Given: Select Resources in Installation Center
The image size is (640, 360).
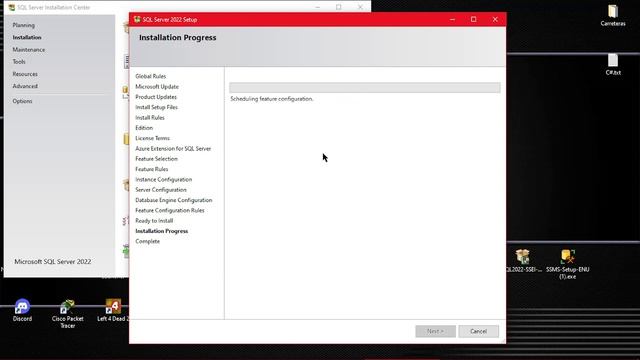Looking at the screenshot, I should [25, 74].
